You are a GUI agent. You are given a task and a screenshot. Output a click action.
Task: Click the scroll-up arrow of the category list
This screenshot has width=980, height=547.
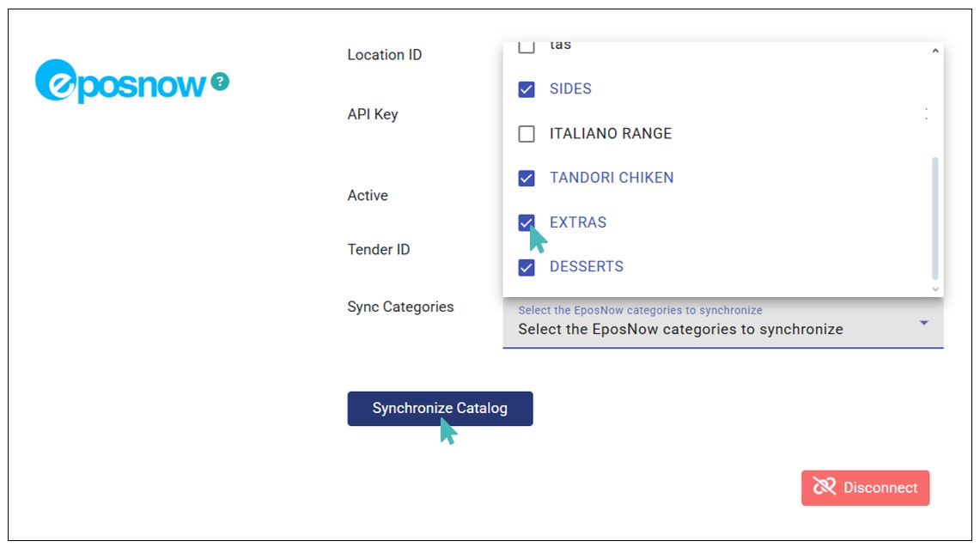pyautogui.click(x=935, y=52)
